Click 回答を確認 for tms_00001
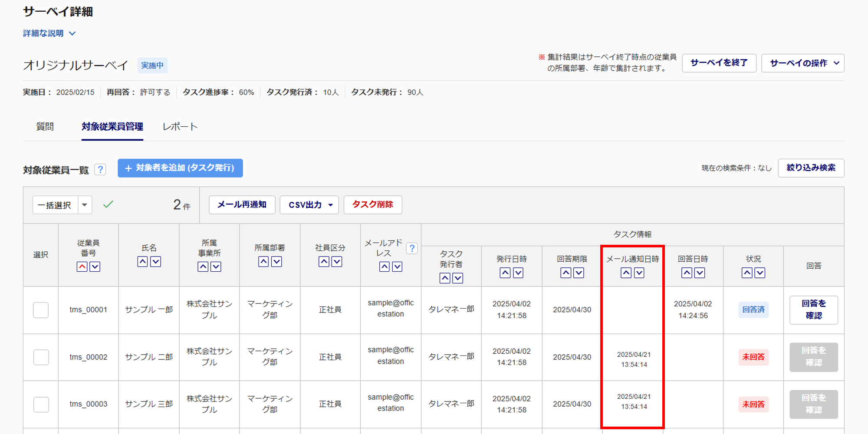The image size is (868, 434). (814, 310)
